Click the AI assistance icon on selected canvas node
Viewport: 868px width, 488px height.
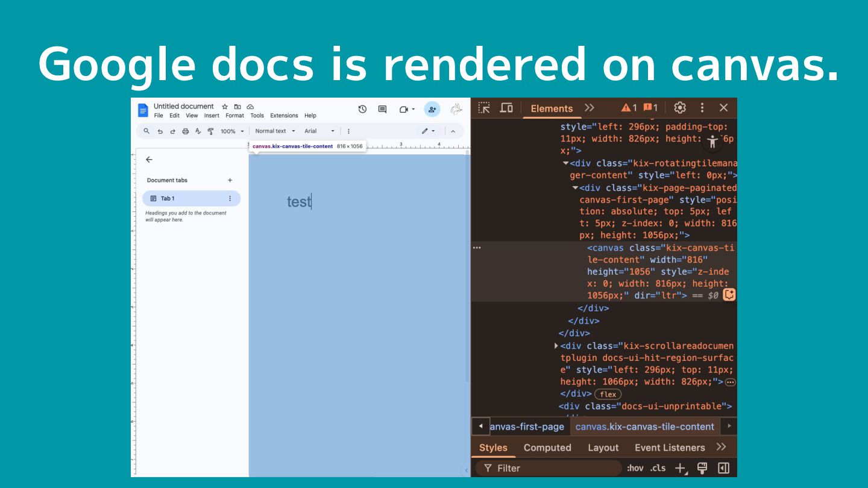(x=729, y=295)
